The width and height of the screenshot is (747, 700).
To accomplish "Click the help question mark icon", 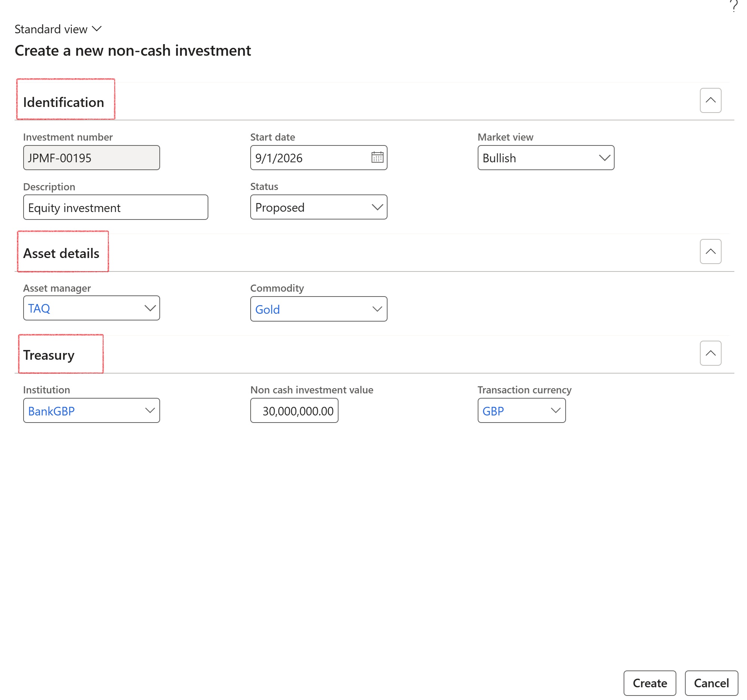I will (733, 6).
